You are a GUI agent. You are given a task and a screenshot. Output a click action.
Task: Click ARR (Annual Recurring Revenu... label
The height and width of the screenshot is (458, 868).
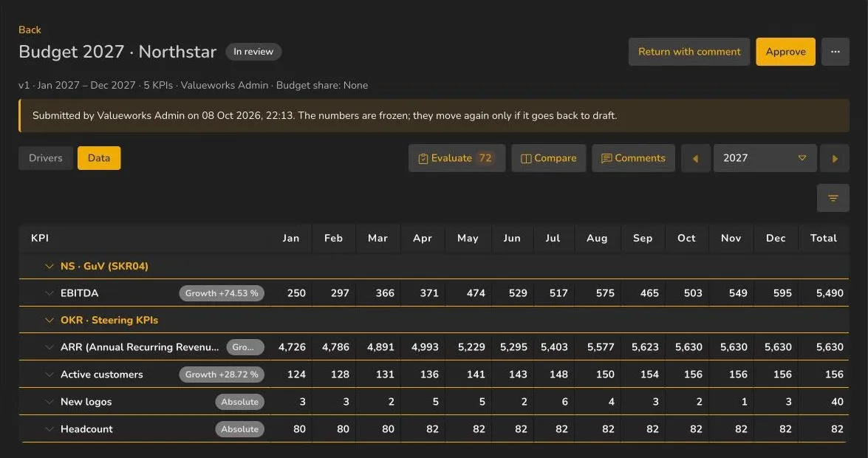[x=140, y=347]
